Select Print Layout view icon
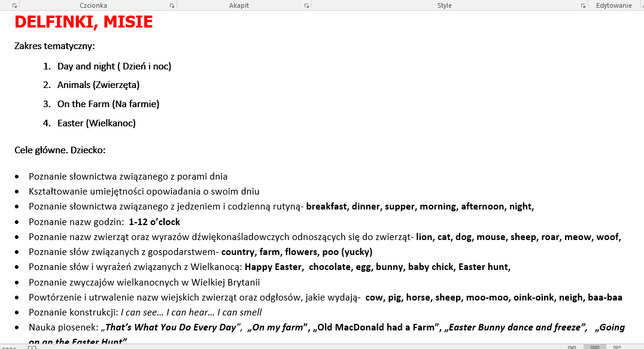 coord(594,347)
